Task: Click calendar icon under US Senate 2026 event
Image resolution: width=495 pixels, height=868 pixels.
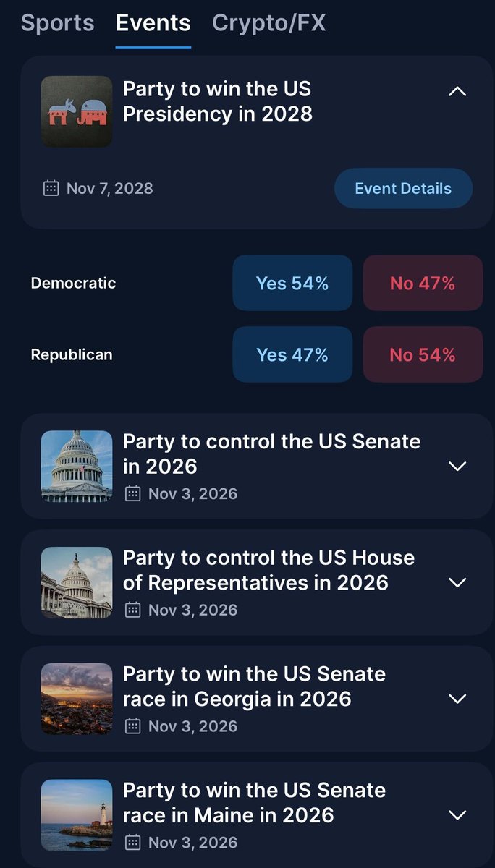Action: (x=132, y=494)
